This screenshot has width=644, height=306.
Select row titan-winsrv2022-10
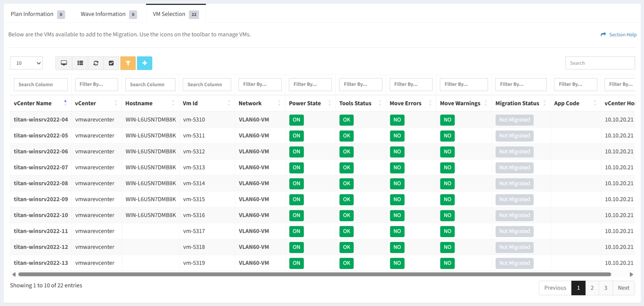click(x=322, y=215)
